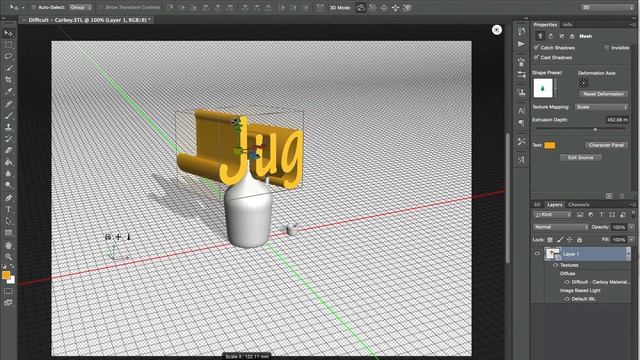Hide Layer 1 with eye icon
Viewport: 640px width, 360px height.
(x=537, y=254)
